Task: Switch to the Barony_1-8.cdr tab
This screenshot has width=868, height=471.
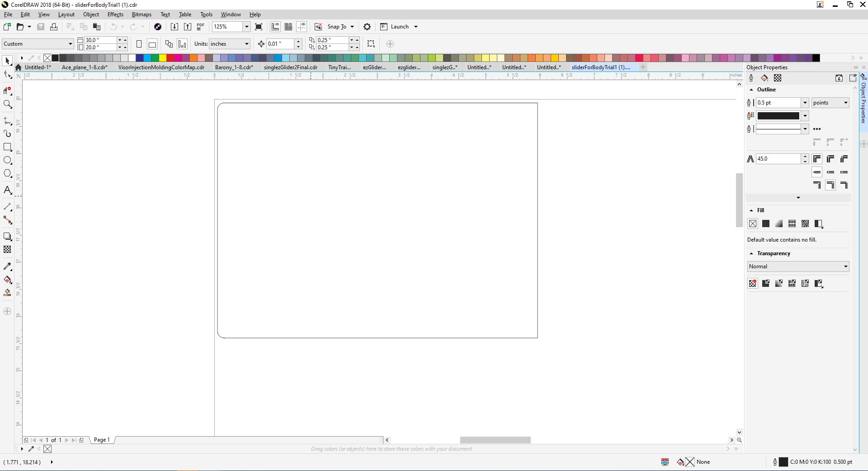Action: (234, 67)
